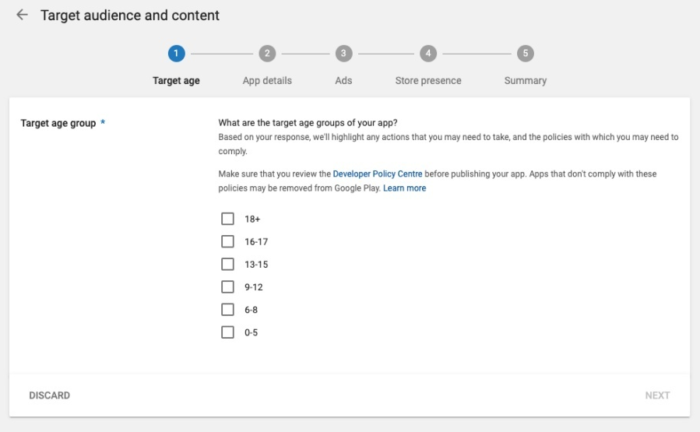This screenshot has width=700, height=432.
Task: Check the 13-15 age group box
Action: (x=228, y=264)
